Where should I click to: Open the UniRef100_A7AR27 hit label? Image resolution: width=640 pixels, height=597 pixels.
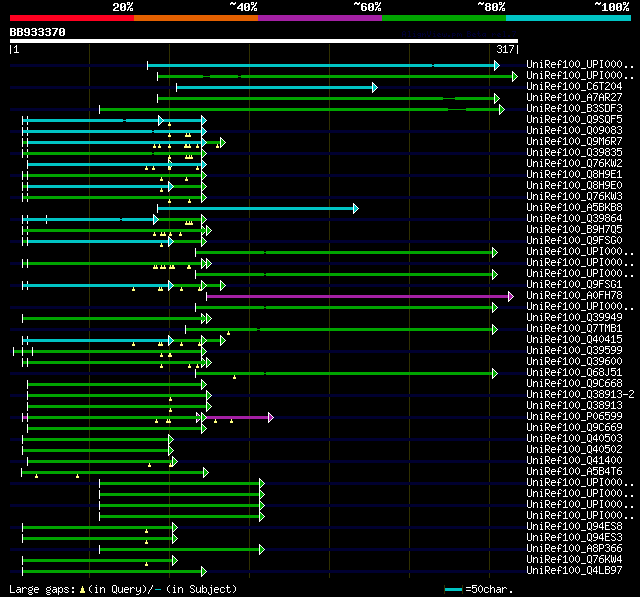click(x=574, y=97)
